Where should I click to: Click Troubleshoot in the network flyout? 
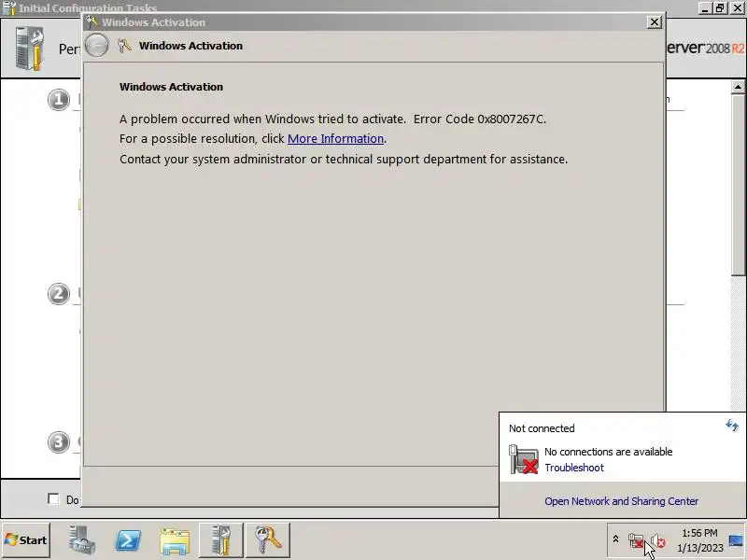pos(574,468)
